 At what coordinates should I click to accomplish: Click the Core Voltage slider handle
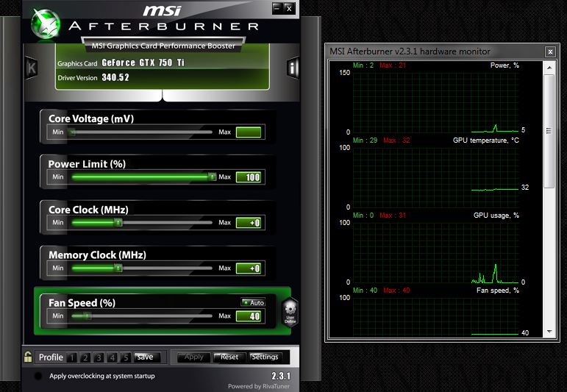click(x=73, y=132)
